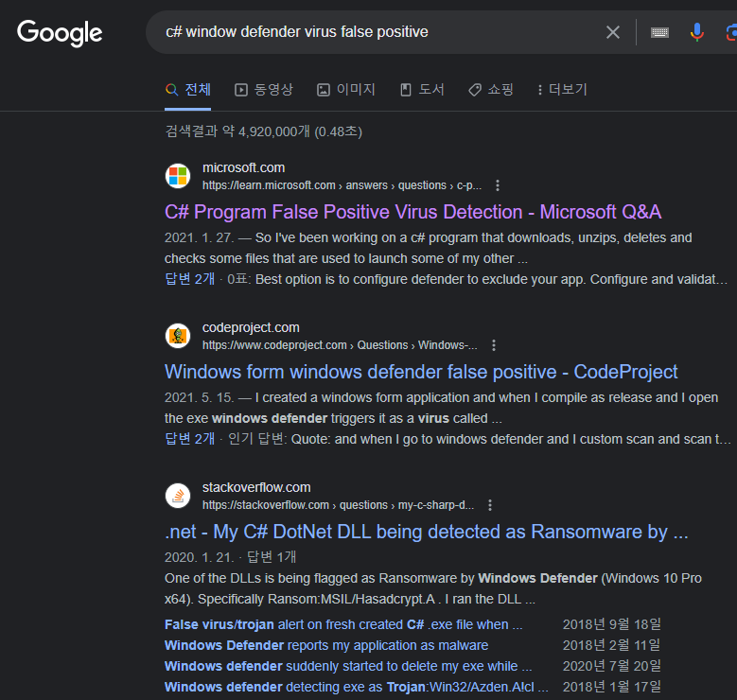
Task: Open C# Program False Positive Virus Detection link
Action: coord(413,212)
